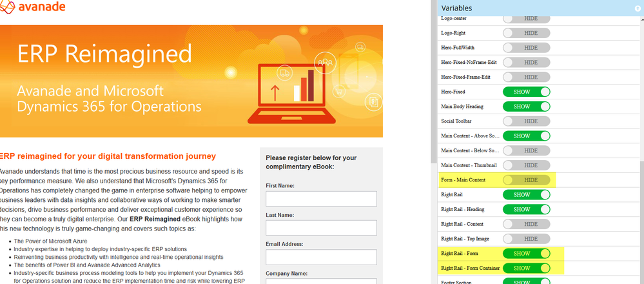The height and width of the screenshot is (284, 644).
Task: Toggle Form - Main Content to show
Action: 526,180
